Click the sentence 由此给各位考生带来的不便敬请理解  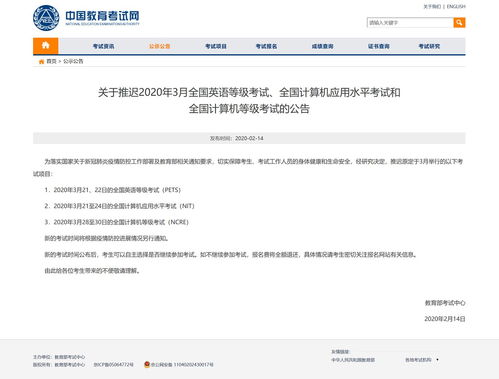(92, 271)
